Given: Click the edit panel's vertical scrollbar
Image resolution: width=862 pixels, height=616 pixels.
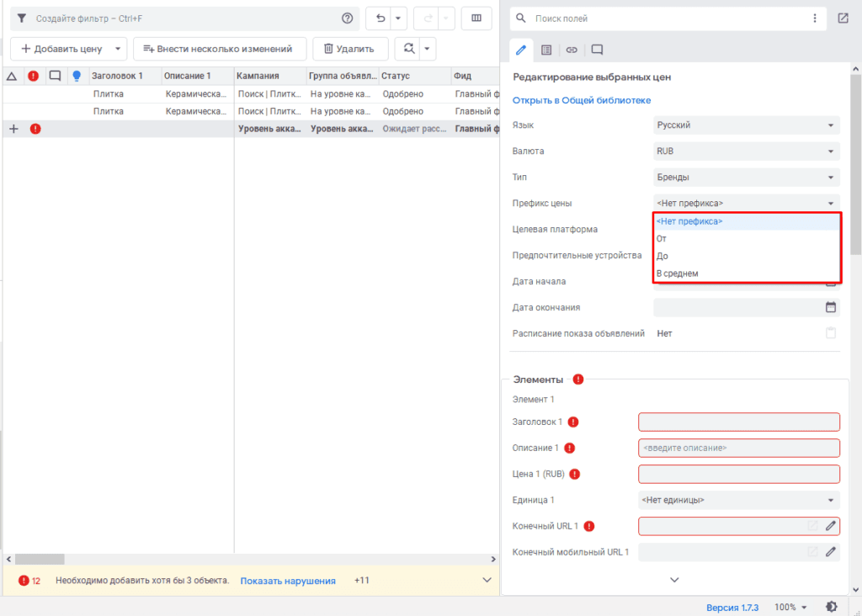Looking at the screenshot, I should (855, 165).
